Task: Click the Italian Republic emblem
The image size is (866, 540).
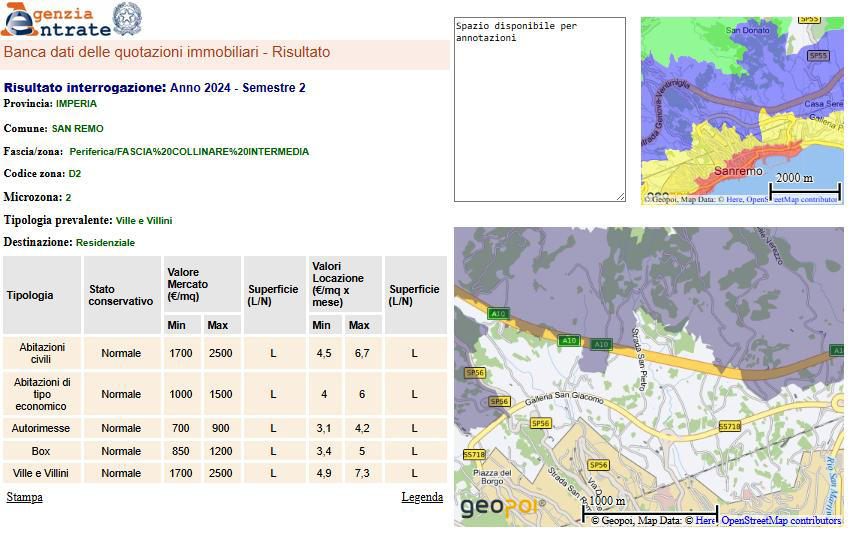Action: [x=126, y=18]
